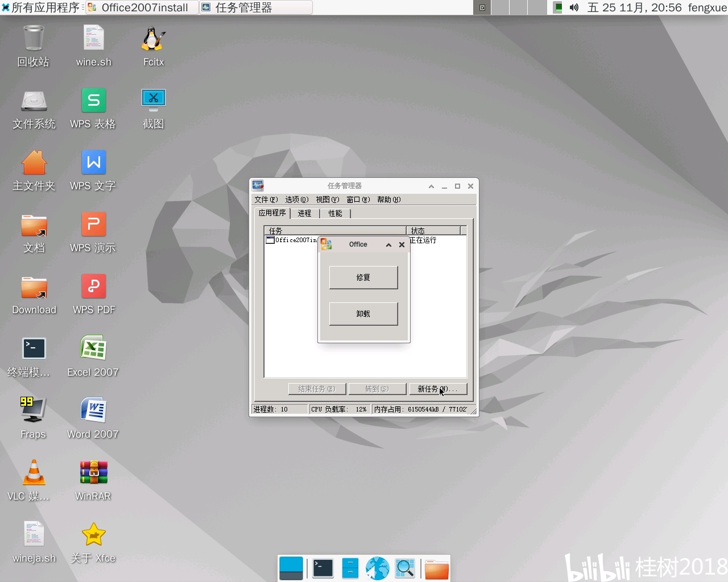The width and height of the screenshot is (728, 582).
Task: Launch the web browser globe dock icon
Action: 377,568
